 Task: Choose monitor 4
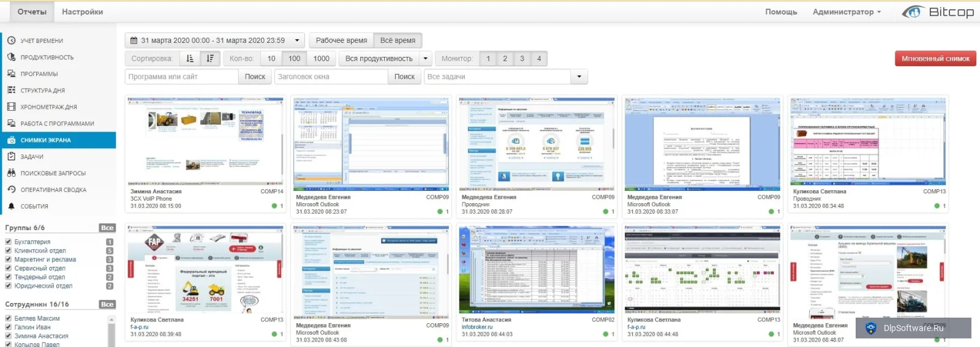[x=539, y=59]
